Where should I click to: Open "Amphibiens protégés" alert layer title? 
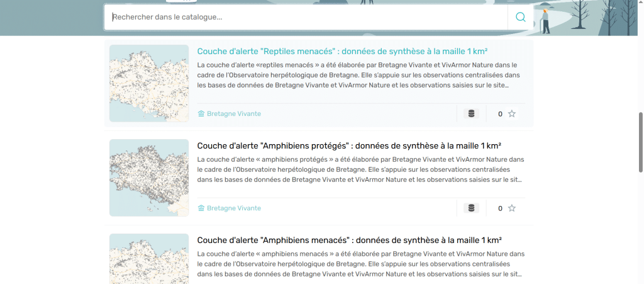pyautogui.click(x=349, y=146)
